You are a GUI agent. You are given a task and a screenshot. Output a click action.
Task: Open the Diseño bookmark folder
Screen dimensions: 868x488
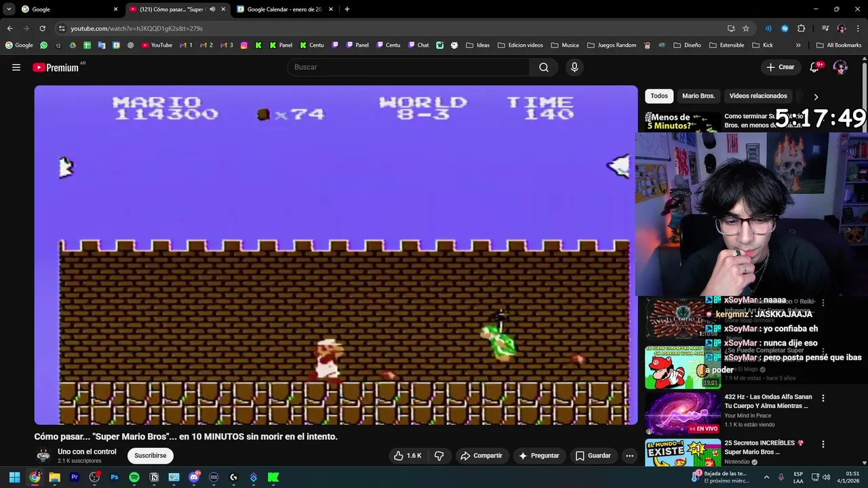pyautogui.click(x=687, y=45)
